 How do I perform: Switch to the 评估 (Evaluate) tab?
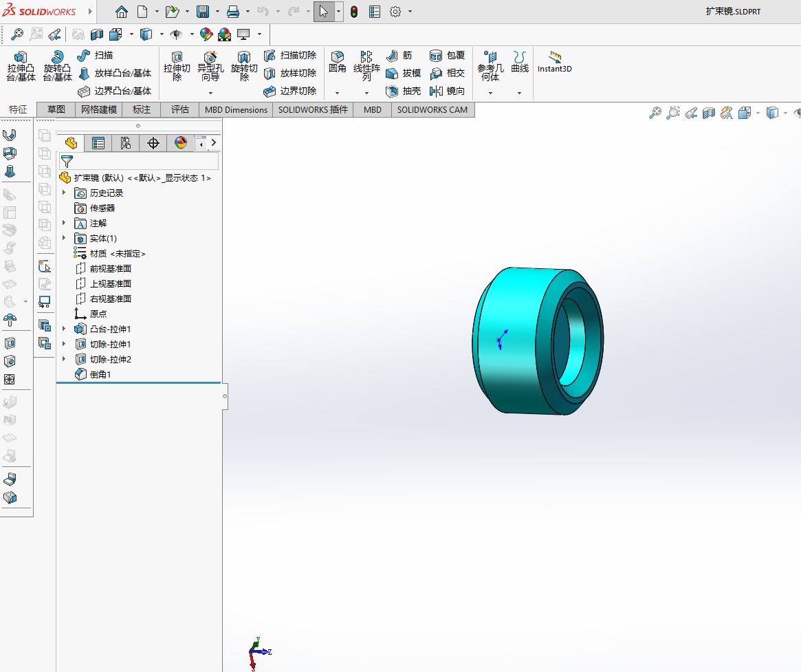180,109
